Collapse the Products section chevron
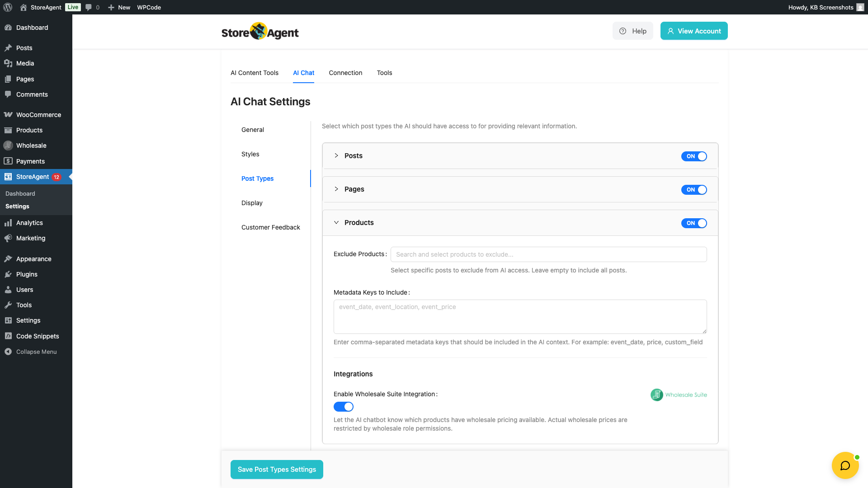The image size is (868, 488). pos(336,222)
